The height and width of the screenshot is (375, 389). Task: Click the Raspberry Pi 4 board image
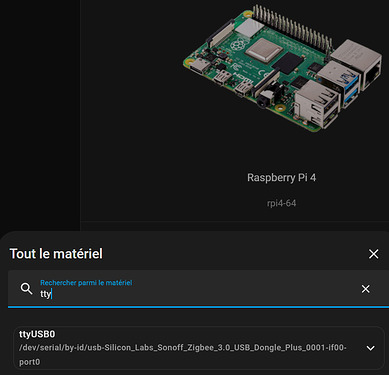(283, 68)
